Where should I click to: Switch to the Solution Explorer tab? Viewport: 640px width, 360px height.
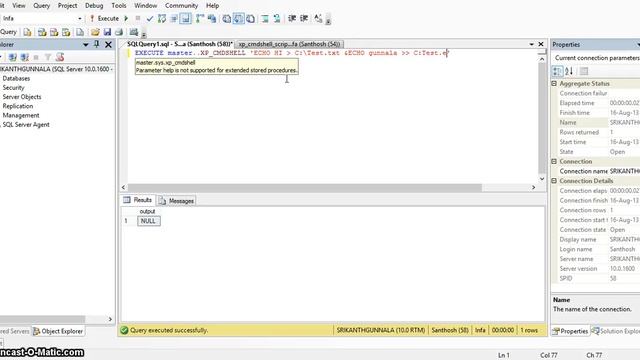point(616,331)
